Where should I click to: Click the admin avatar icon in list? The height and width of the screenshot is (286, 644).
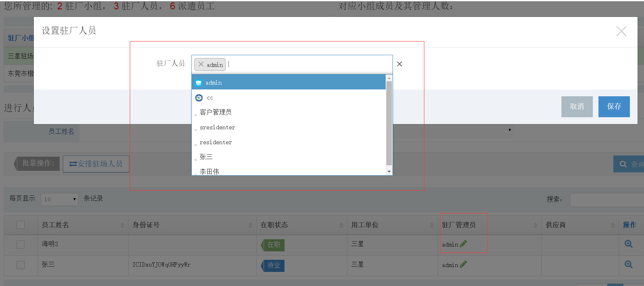[198, 83]
